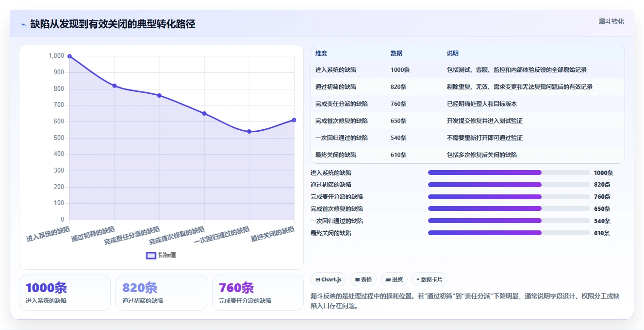644x330 pixels.
Task: Click the paragraph starting 漏斗反映的是处理过程
Action: pyautogui.click(x=467, y=301)
